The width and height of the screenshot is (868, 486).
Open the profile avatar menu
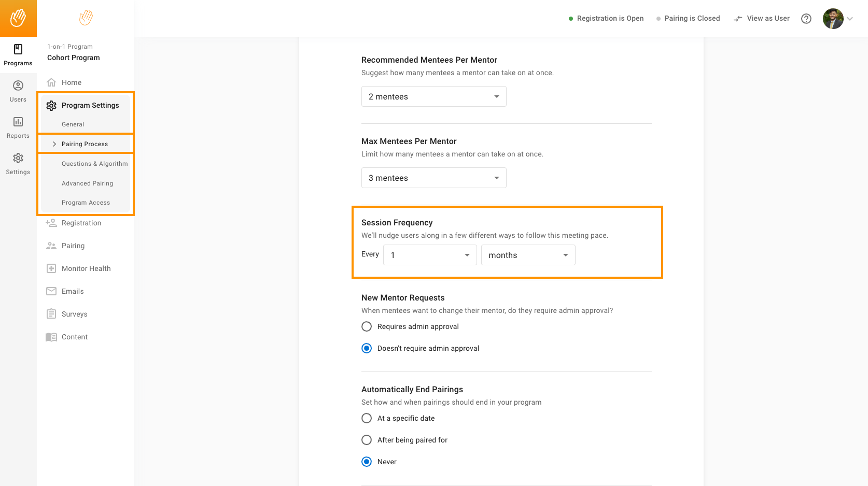[833, 19]
